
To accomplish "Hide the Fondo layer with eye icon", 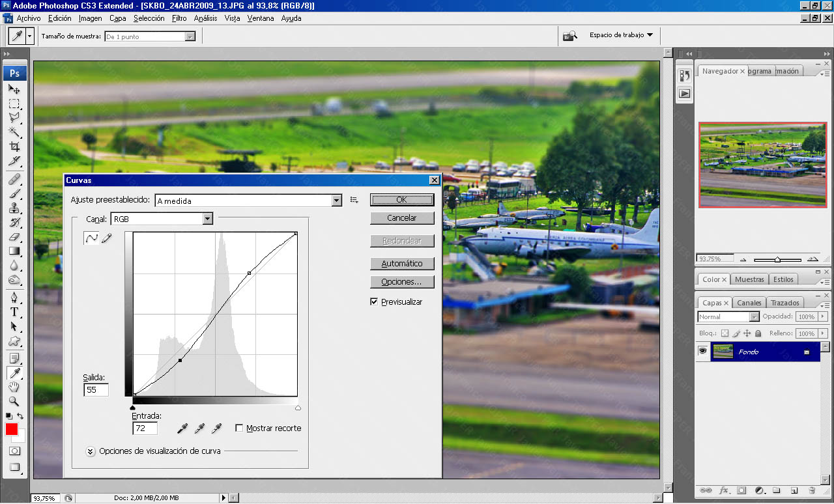I will pyautogui.click(x=702, y=351).
